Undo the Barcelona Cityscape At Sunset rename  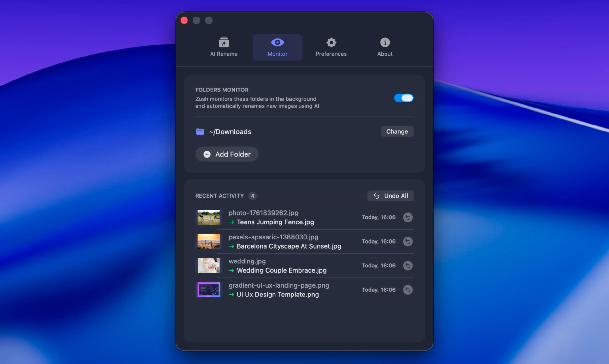pyautogui.click(x=408, y=241)
